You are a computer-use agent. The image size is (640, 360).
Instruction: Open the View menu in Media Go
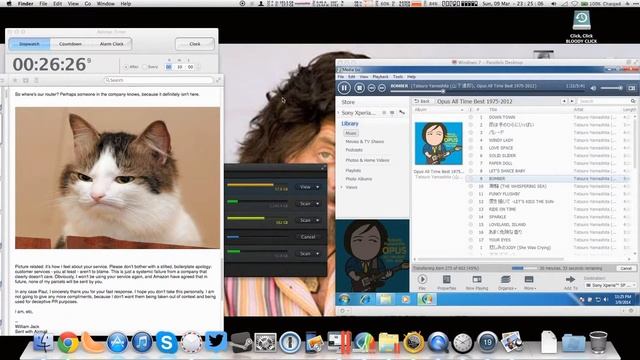(x=364, y=77)
